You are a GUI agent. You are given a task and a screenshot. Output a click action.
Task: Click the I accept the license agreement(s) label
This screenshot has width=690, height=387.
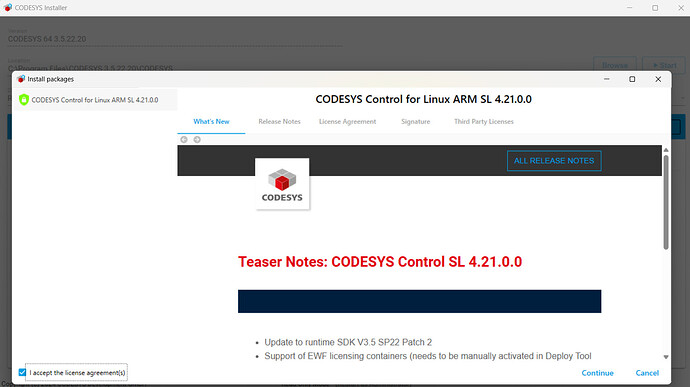click(77, 372)
